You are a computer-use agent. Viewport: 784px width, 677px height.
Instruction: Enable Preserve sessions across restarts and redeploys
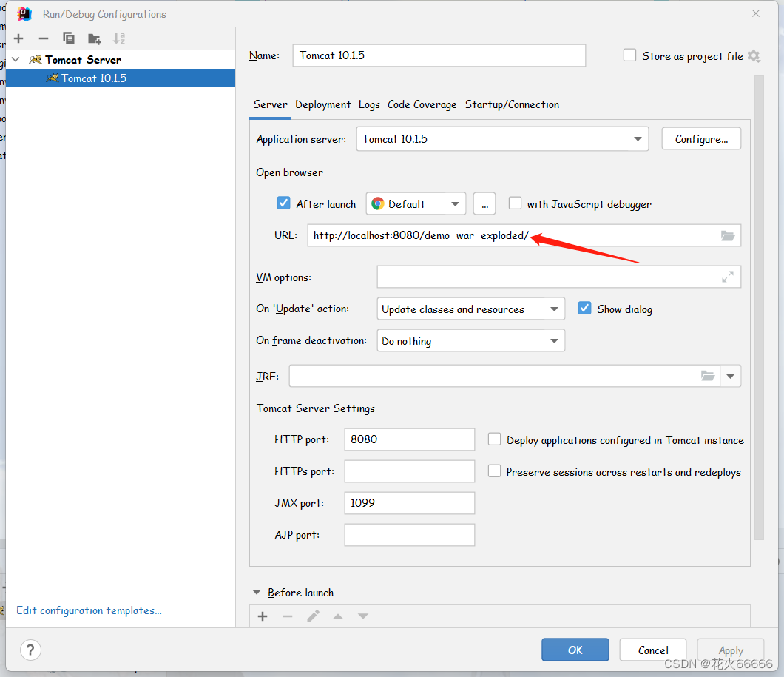tap(495, 471)
